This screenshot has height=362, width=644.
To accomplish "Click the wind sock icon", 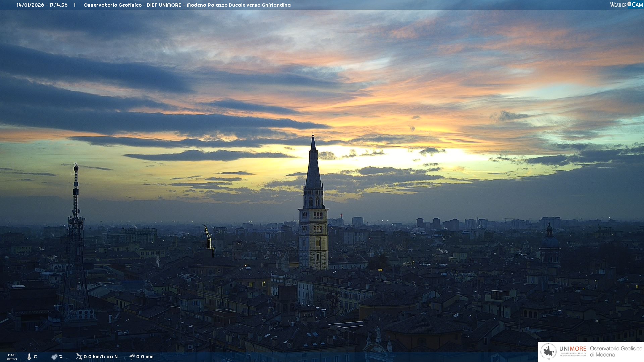I will click(x=79, y=357).
